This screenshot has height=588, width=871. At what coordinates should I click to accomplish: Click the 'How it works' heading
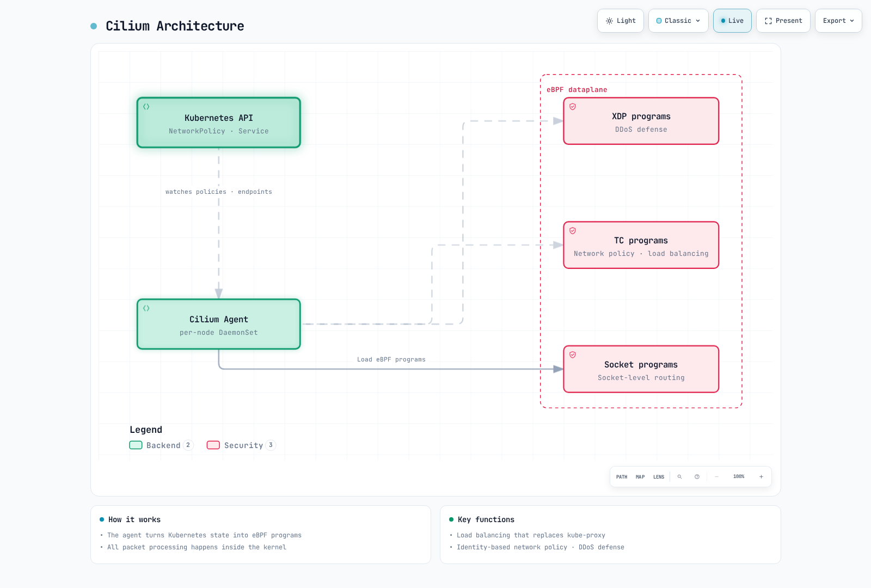134,519
